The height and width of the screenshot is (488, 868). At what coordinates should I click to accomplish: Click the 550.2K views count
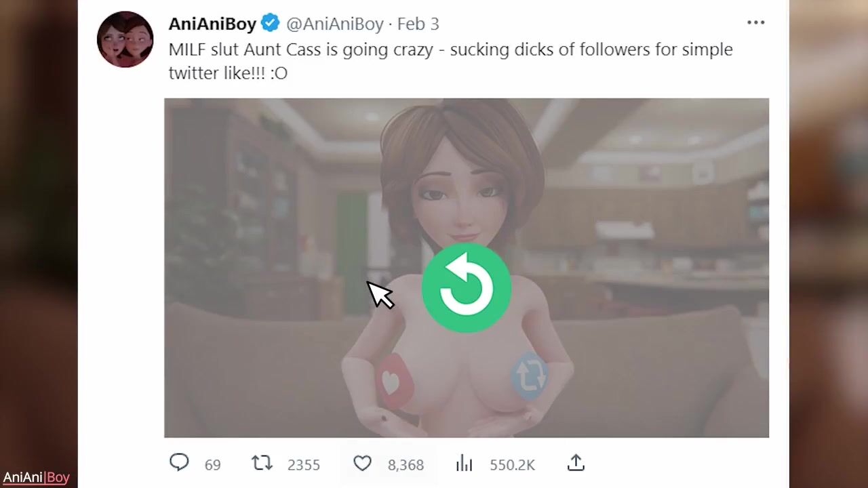click(x=512, y=465)
